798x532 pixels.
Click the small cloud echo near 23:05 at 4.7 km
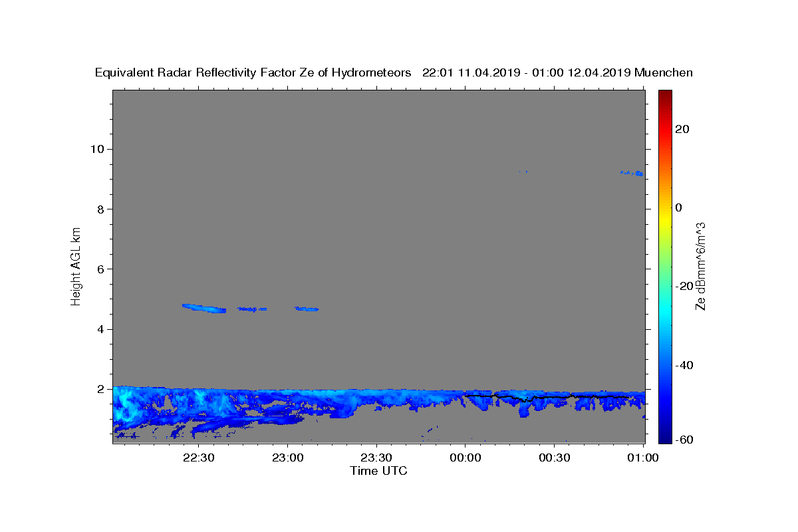click(307, 309)
